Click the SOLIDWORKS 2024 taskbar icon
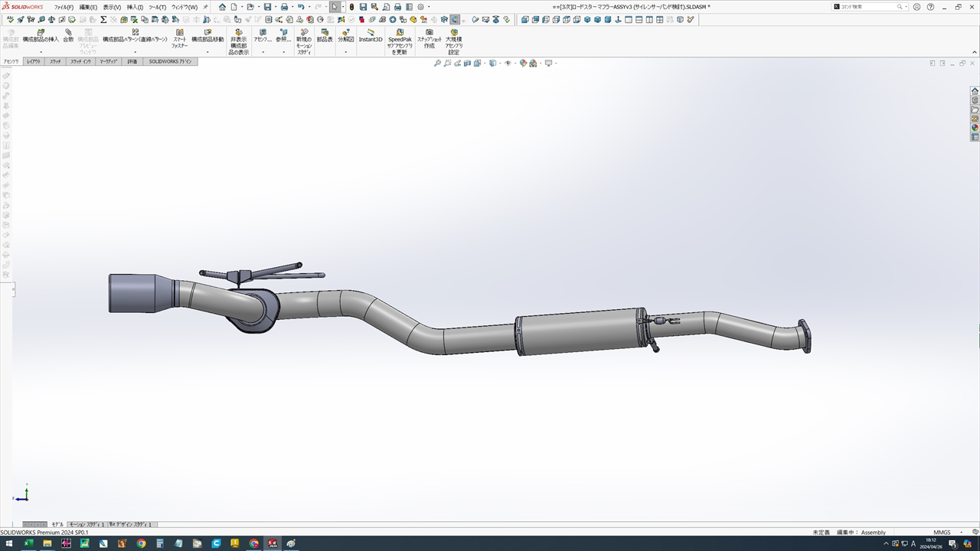The image size is (980, 551). pos(273,543)
